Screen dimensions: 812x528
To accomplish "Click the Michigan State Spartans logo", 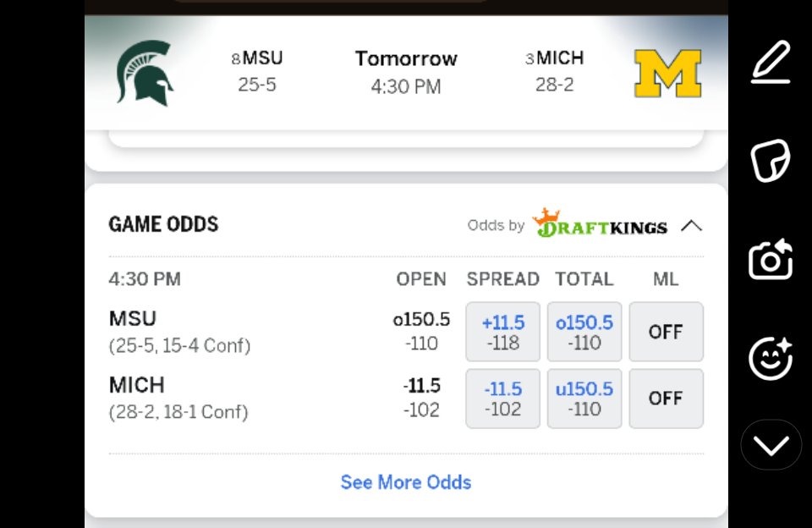I will [x=145, y=73].
